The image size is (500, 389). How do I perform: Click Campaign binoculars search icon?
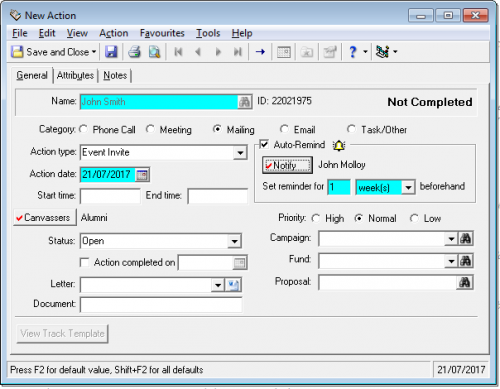pos(465,239)
